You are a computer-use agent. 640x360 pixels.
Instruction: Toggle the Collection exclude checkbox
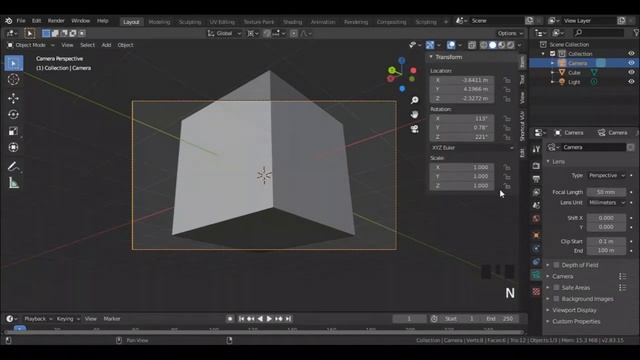[x=553, y=53]
